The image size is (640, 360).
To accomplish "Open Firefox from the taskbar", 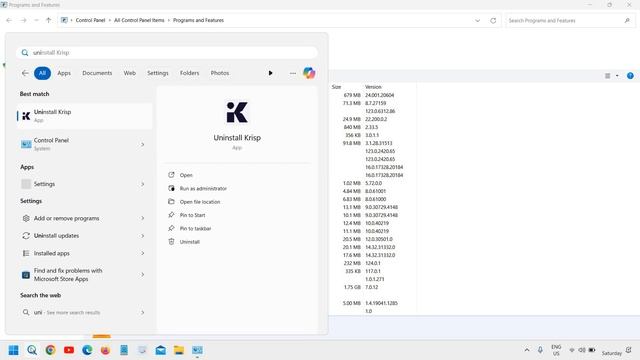I will (105, 350).
